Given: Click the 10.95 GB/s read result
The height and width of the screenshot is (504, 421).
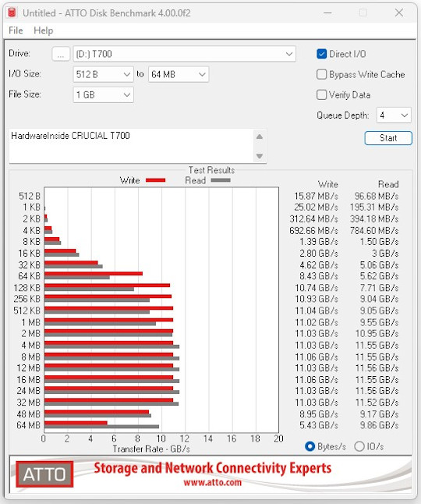Looking at the screenshot, I should pos(377,334).
